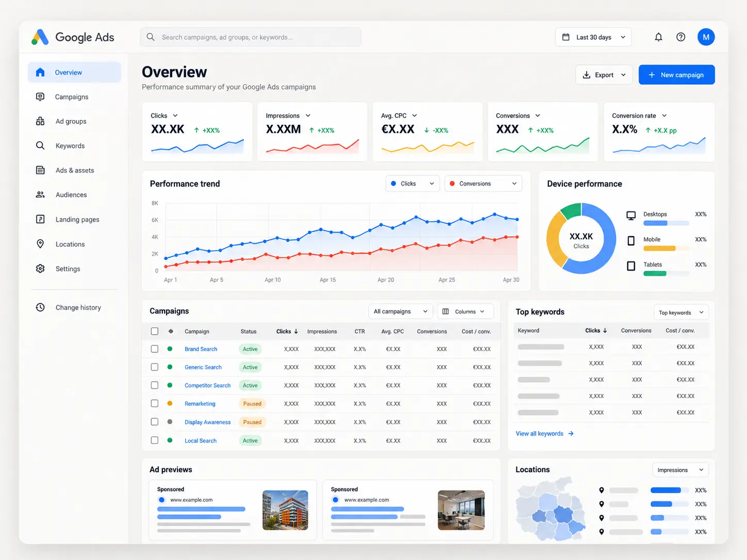Click the Keywords magnifier sidebar icon

[x=40, y=145]
